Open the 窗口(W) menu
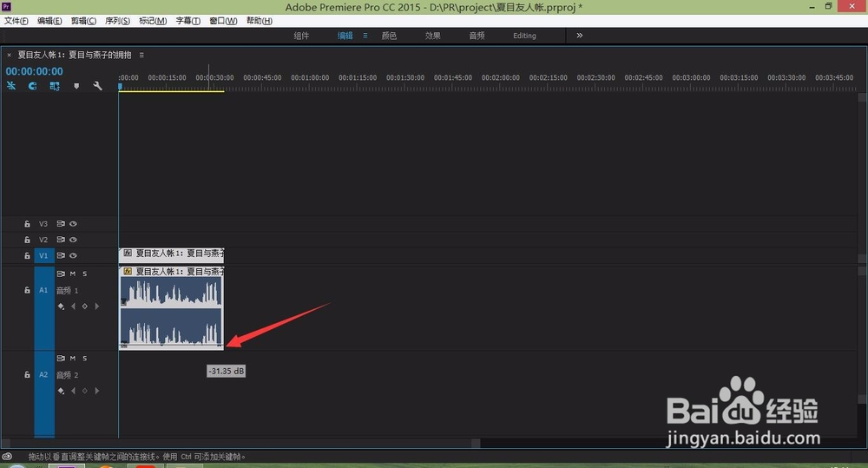 (x=223, y=21)
